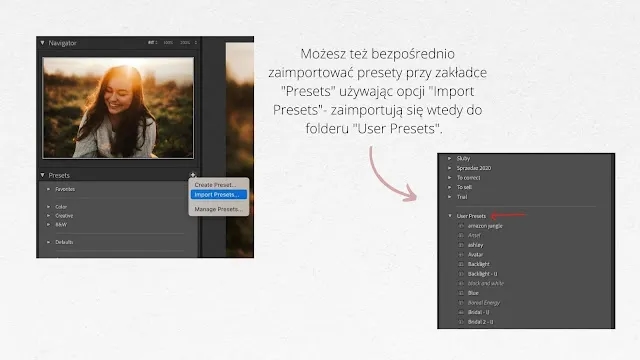This screenshot has width=640, height=360.
Task: Apply the Backlight preset
Action: click(478, 264)
